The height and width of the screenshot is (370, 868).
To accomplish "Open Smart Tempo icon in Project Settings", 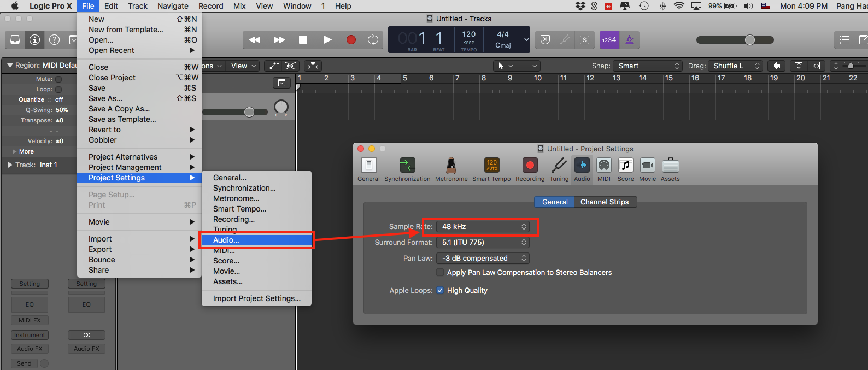I will tap(491, 169).
